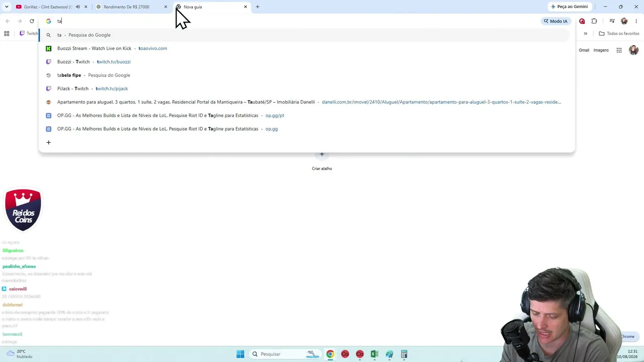The width and height of the screenshot is (644, 362).
Task: Mute the Gorillaz tab audio icon
Action: (77, 7)
